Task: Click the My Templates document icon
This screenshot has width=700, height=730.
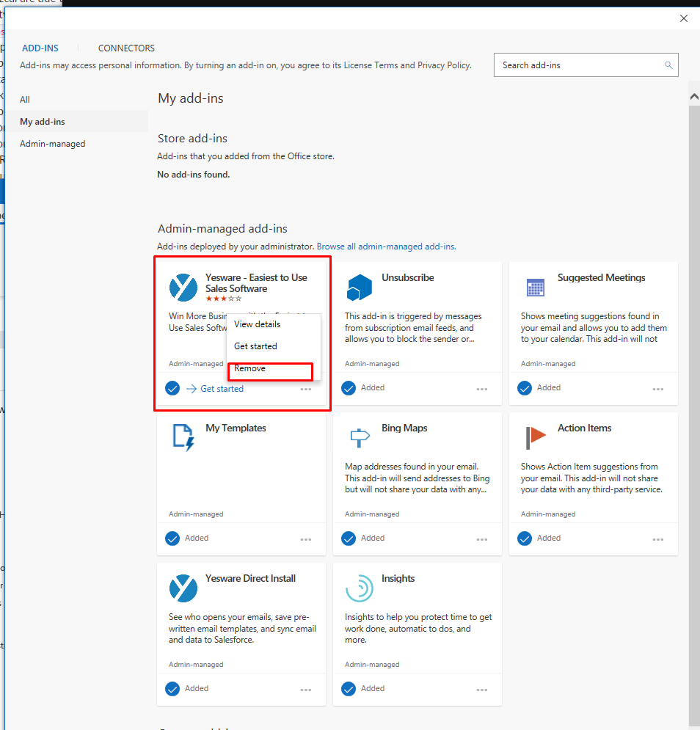Action: point(183,437)
